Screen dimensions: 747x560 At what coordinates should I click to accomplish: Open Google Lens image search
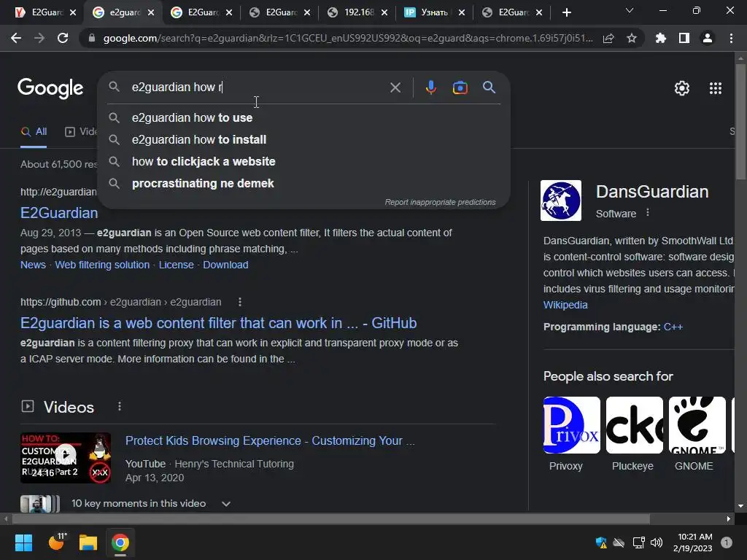click(460, 87)
